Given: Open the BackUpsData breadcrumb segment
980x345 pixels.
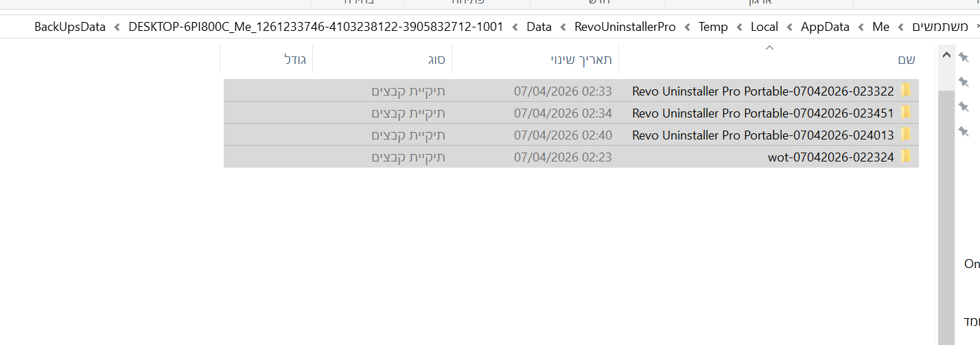Looking at the screenshot, I should tap(70, 27).
